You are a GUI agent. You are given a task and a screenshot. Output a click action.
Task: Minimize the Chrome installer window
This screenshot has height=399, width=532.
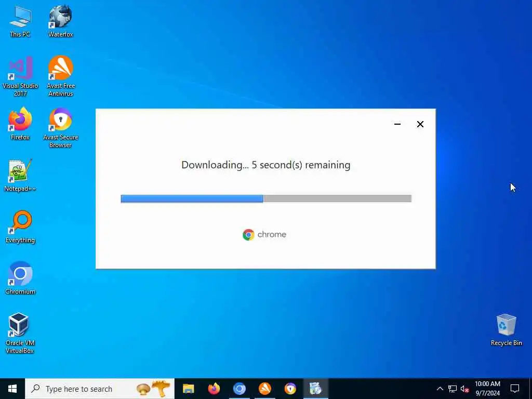[x=397, y=124]
